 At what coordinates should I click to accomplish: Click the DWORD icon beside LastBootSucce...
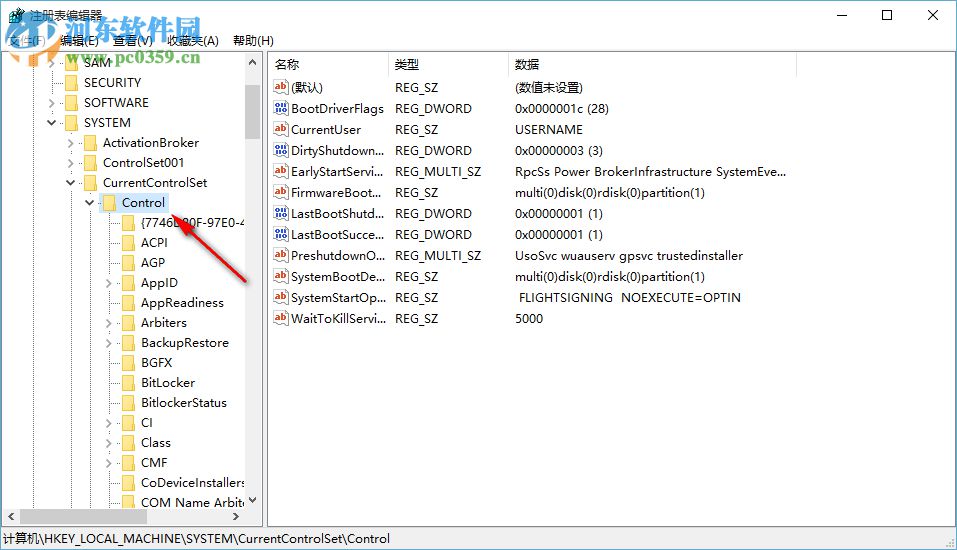pyautogui.click(x=281, y=234)
